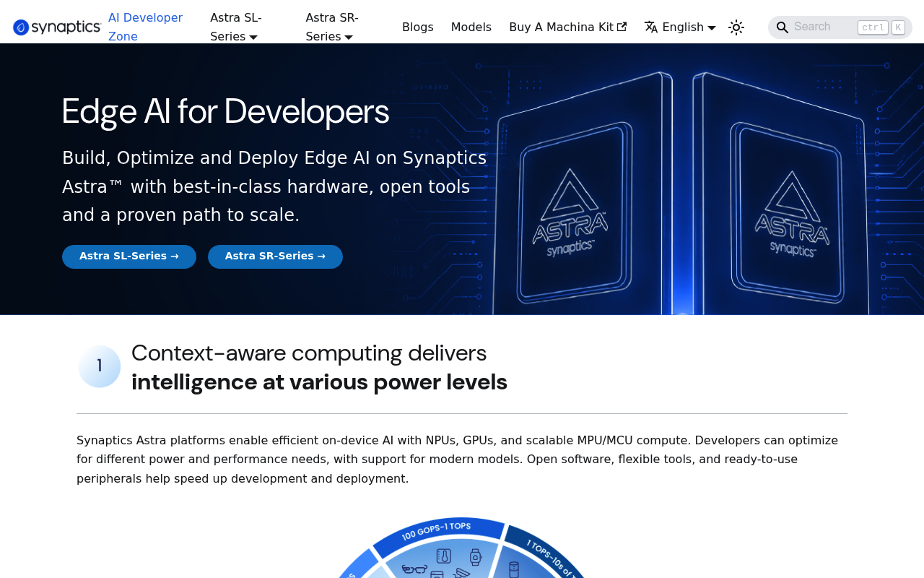Open the Models menu item
This screenshot has width=924, height=578.
[471, 27]
